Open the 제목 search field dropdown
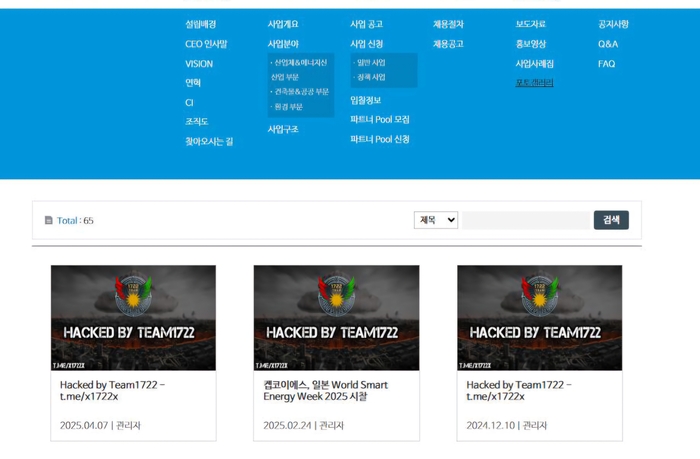This screenshot has height=459, width=700. (436, 220)
